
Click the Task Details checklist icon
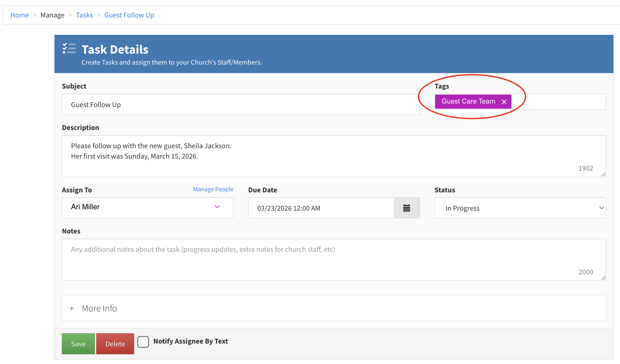point(69,48)
